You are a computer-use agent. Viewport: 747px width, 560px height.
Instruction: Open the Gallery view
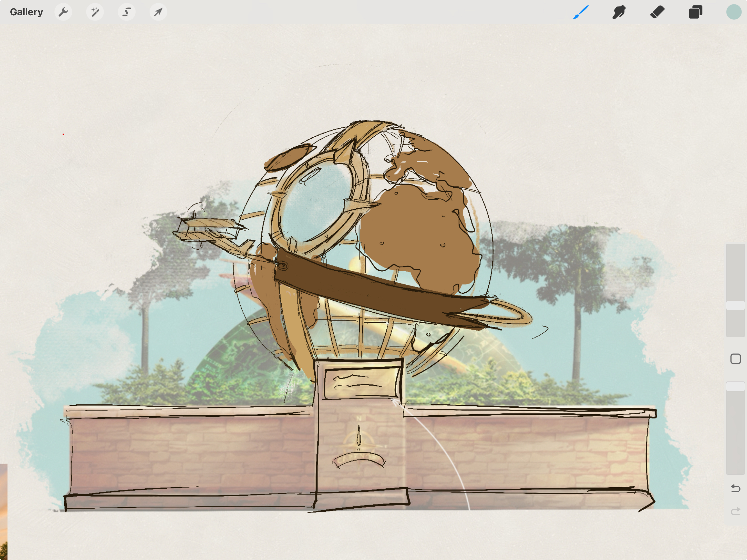point(26,12)
